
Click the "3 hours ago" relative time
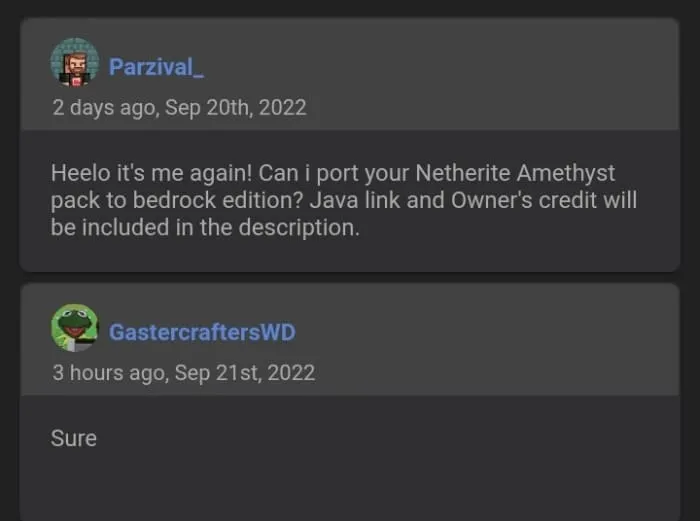coord(108,373)
